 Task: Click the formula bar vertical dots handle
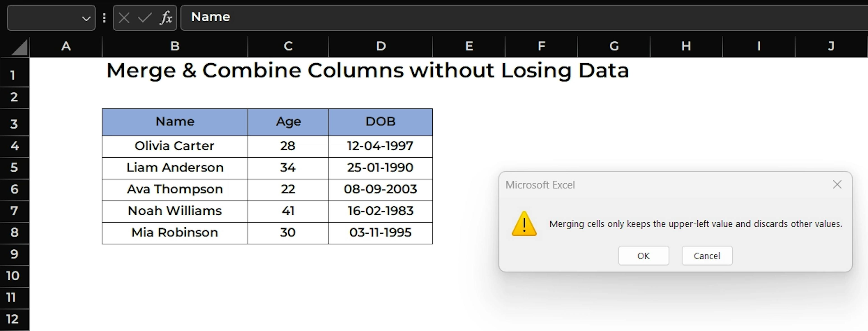click(x=104, y=18)
